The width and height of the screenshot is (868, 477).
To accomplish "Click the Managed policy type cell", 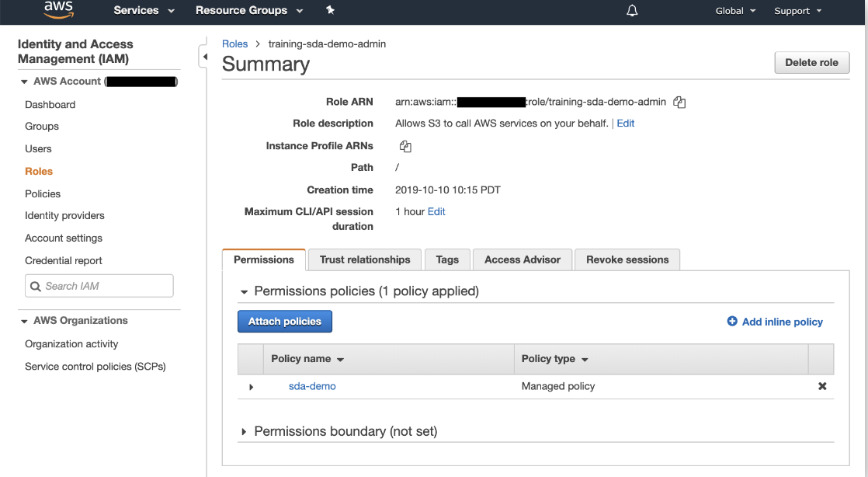I will [558, 386].
